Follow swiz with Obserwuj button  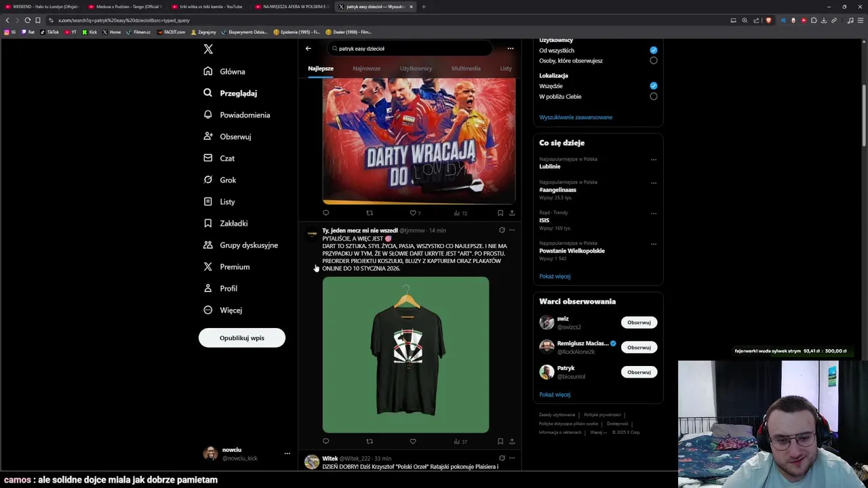639,323
